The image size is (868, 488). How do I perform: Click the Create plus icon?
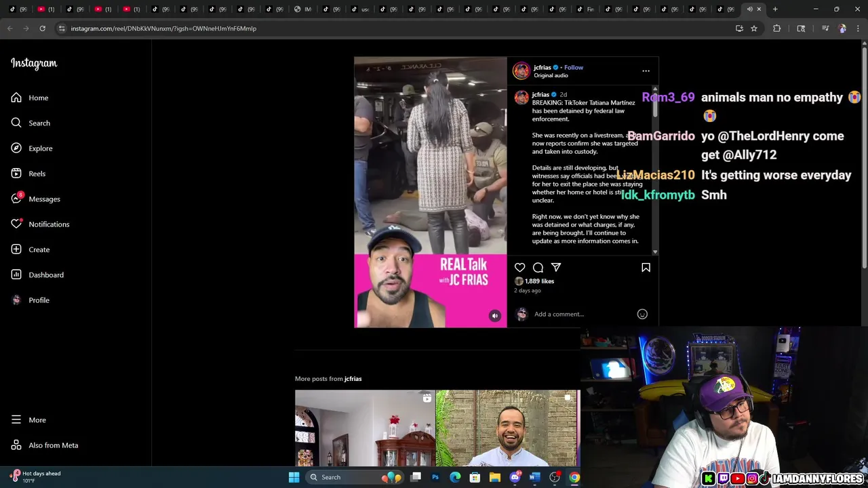click(16, 249)
